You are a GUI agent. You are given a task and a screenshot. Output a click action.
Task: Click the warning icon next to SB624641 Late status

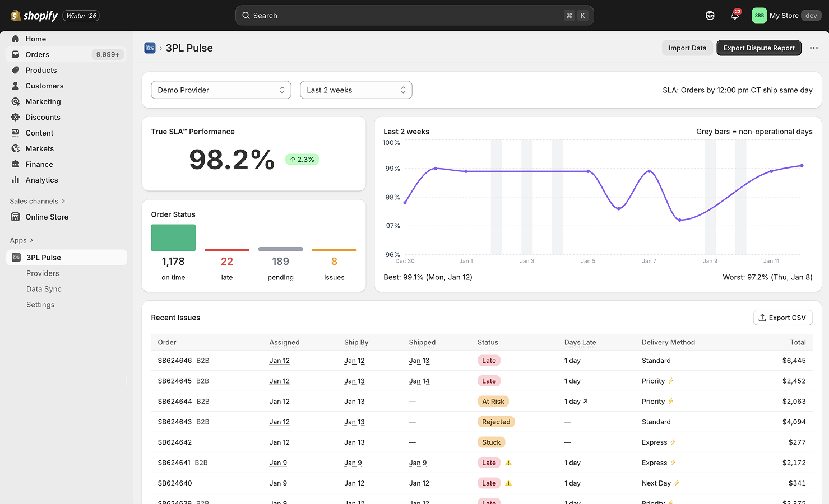[507, 463]
